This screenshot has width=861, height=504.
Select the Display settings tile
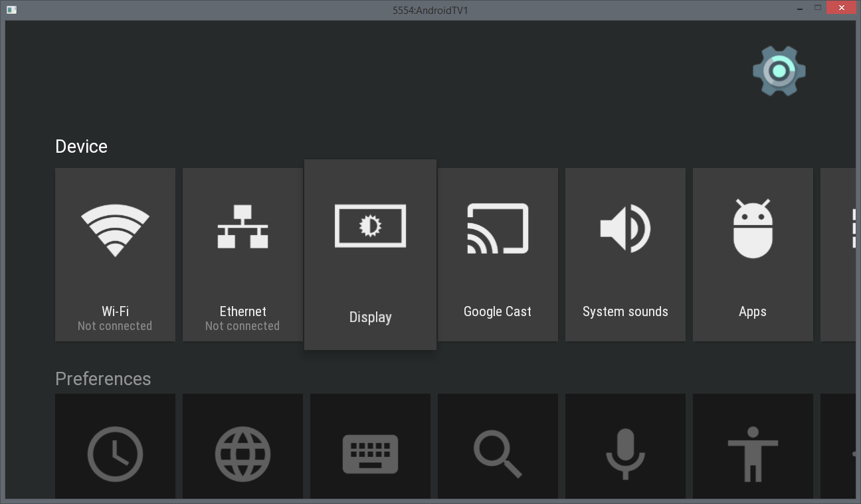pos(370,254)
